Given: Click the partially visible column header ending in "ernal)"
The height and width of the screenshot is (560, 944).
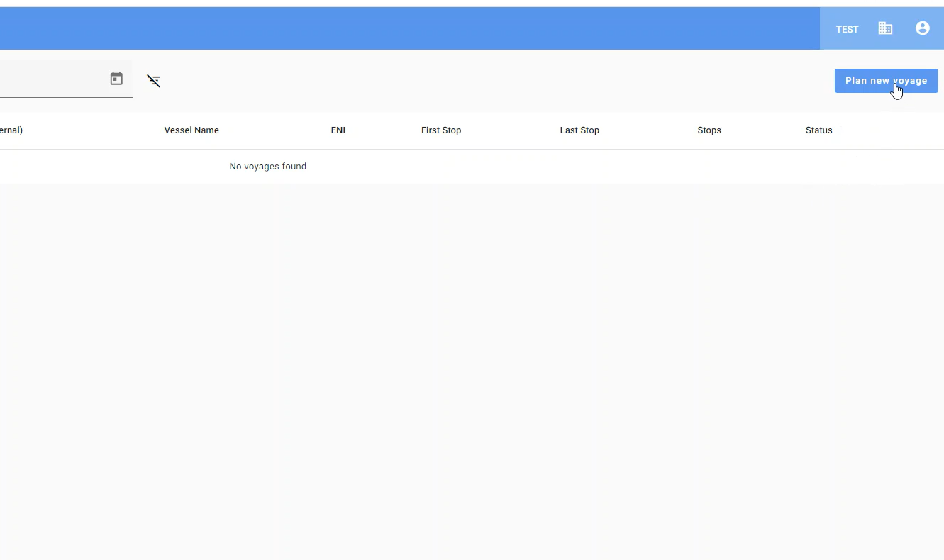Looking at the screenshot, I should click(x=11, y=130).
